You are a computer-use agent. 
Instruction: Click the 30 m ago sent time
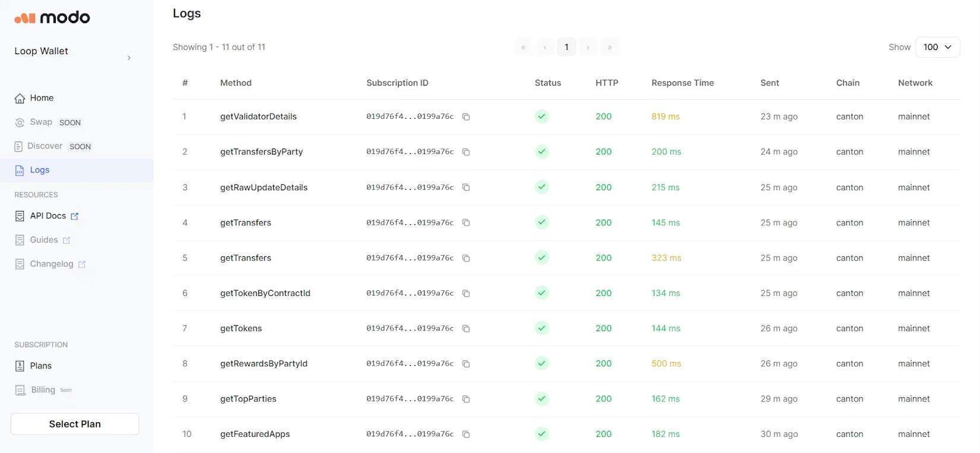point(779,434)
